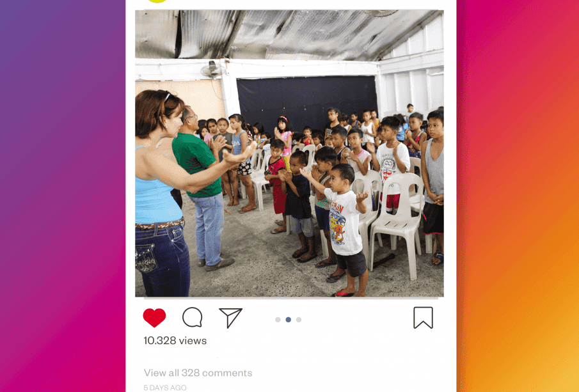
Task: Save post with the bookmark icon
Action: tap(423, 317)
